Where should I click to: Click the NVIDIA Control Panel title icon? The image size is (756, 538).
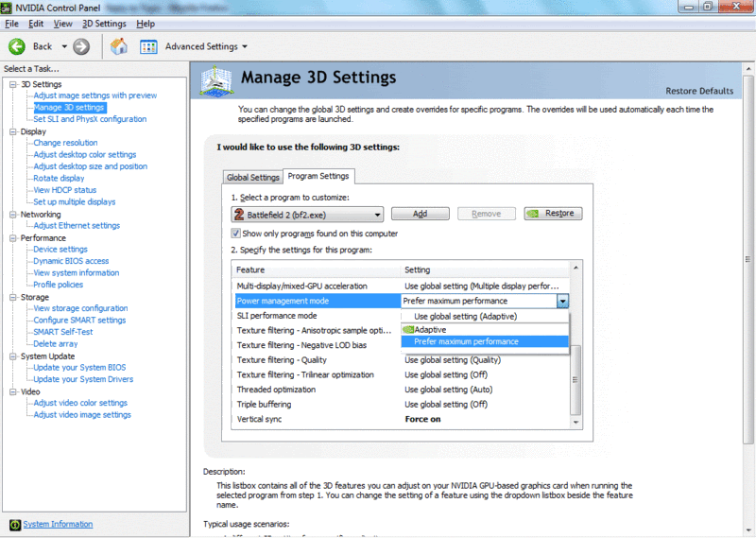[x=7, y=8]
